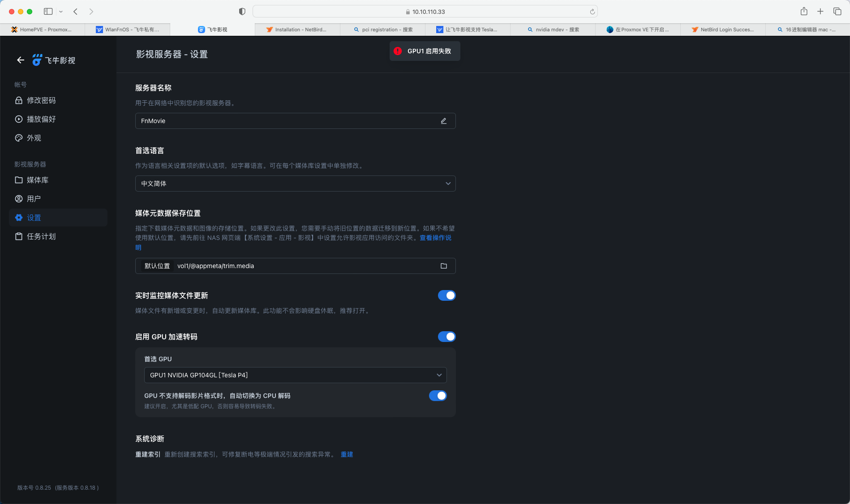Viewport: 850px width, 504px height.
Task: Click the 飞牛影视 logo icon in sidebar
Action: [x=37, y=60]
